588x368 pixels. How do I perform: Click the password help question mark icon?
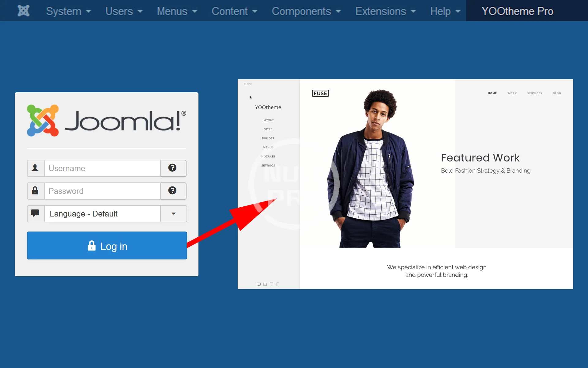172,190
